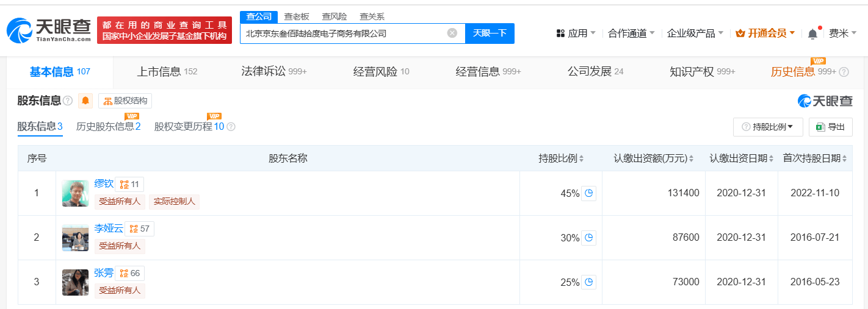
Task: Click 张雳 shareholder photo thumbnail
Action: 75,282
